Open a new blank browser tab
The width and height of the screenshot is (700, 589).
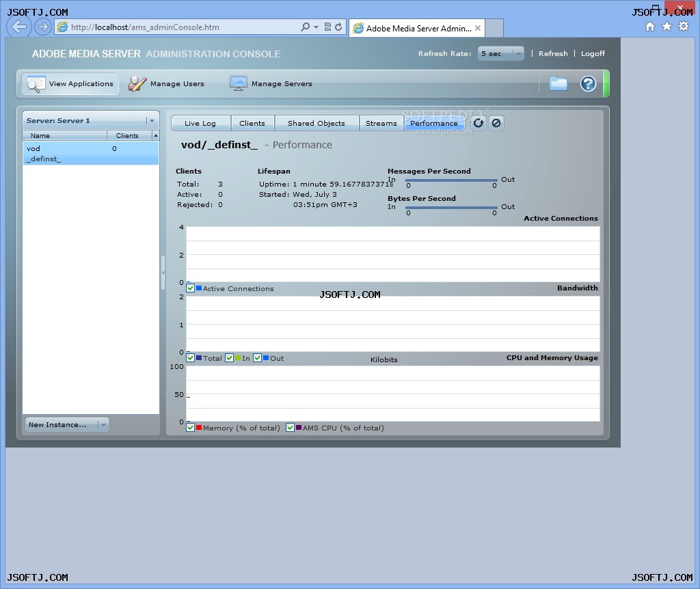[494, 28]
